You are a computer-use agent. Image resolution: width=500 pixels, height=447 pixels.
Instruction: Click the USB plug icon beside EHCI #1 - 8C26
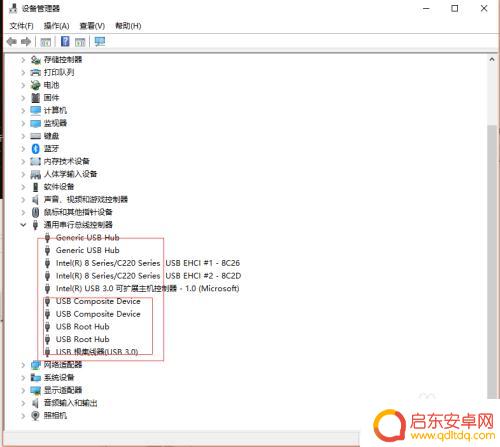48,263
